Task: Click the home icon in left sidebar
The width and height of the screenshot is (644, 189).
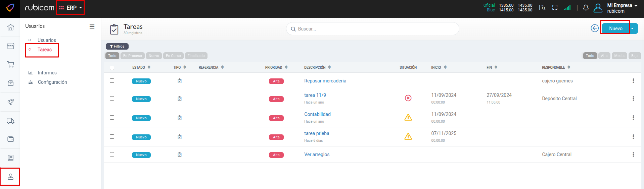Action: pos(10,27)
